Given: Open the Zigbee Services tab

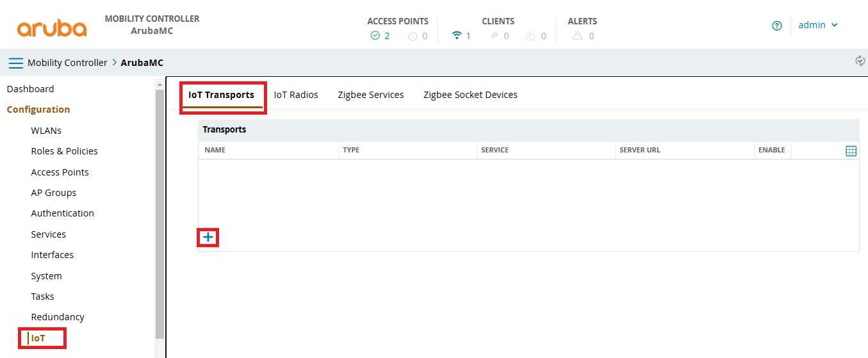Looking at the screenshot, I should [x=371, y=95].
